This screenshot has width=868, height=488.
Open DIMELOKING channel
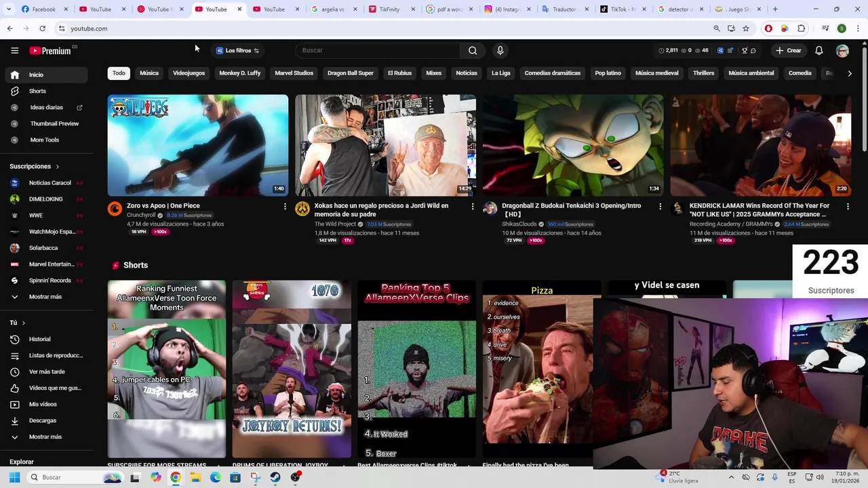(45, 199)
